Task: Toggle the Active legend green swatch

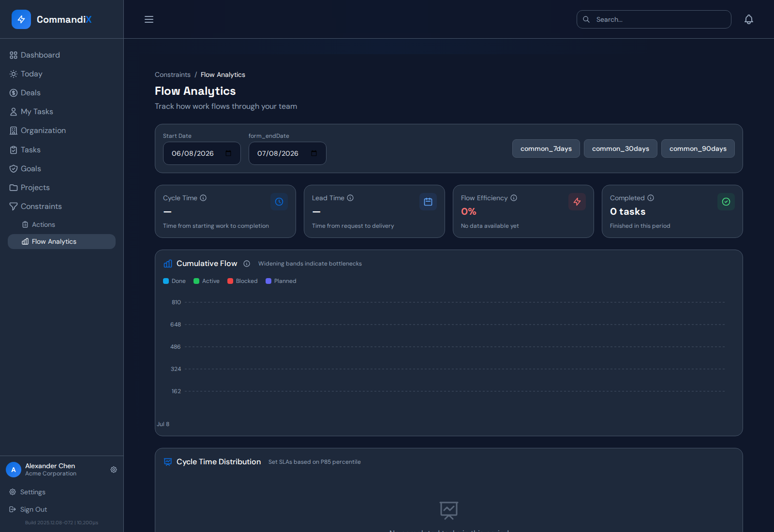Action: tap(196, 281)
